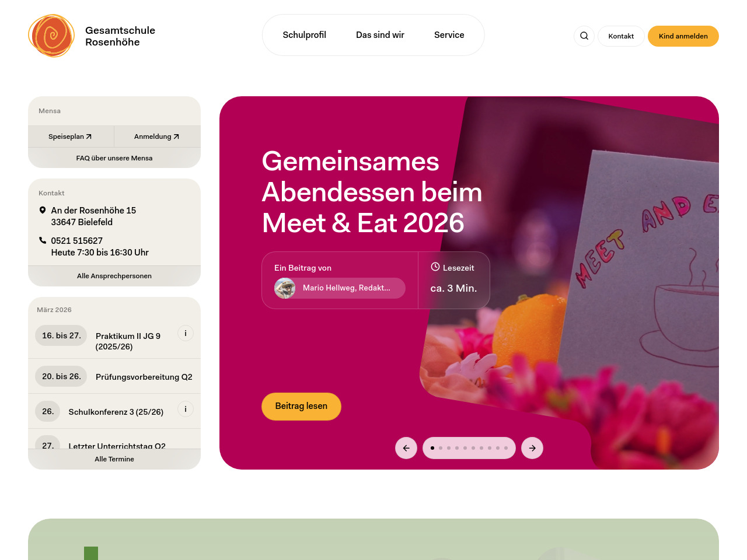The height and width of the screenshot is (560, 747).
Task: Show Alle Ansprechpersonen
Action: [114, 276]
